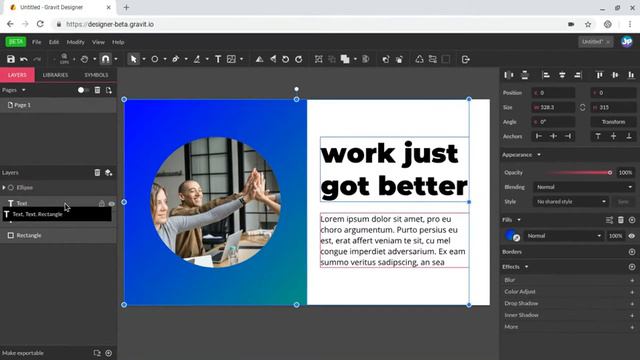Collapse the Appearance section
This screenshot has height=360, width=640.
539,155
